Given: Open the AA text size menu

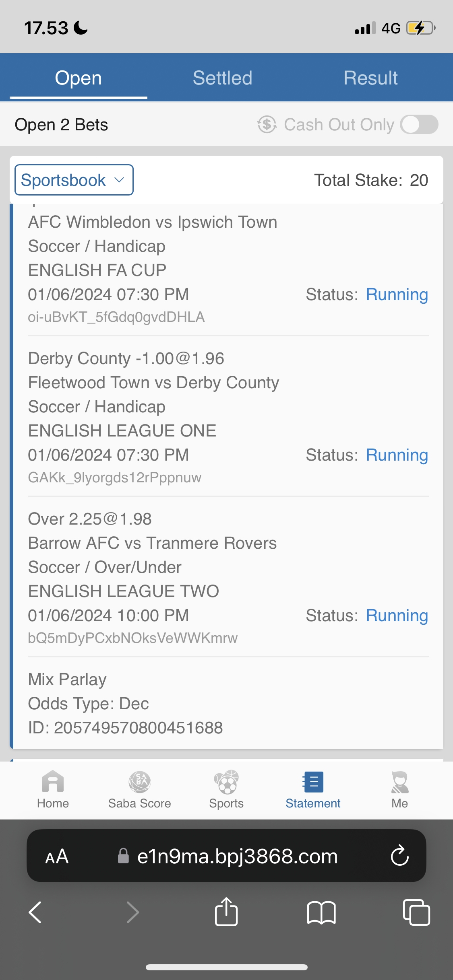Looking at the screenshot, I should (x=57, y=856).
